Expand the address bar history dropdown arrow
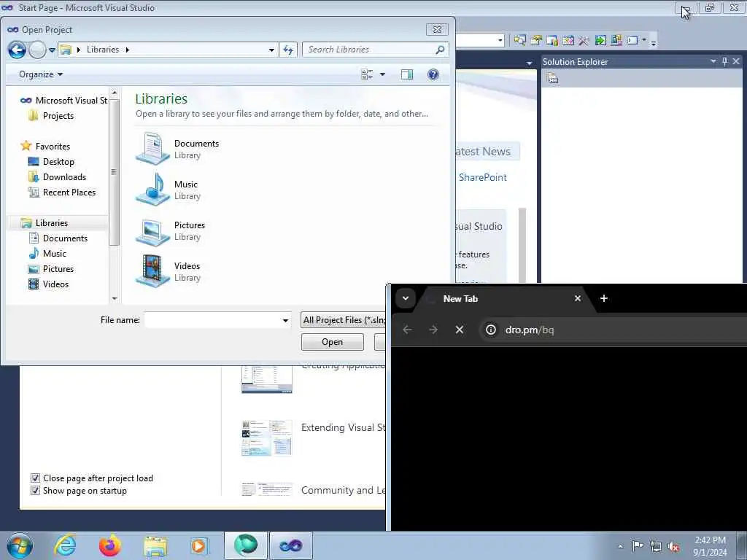This screenshot has height=560, width=747. 271,50
